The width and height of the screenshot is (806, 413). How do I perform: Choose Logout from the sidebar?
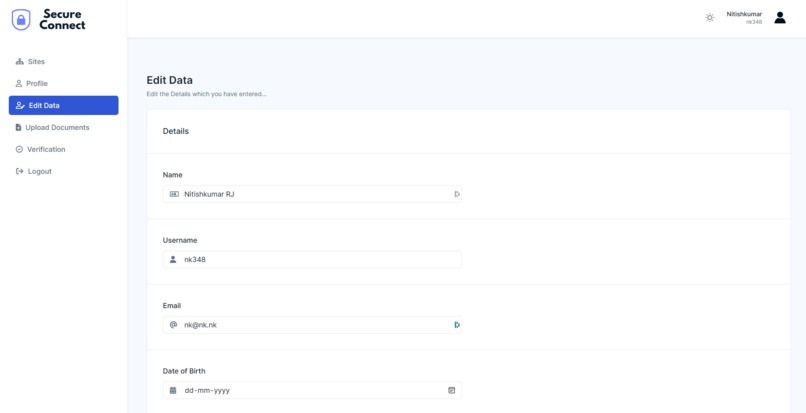tap(64, 171)
